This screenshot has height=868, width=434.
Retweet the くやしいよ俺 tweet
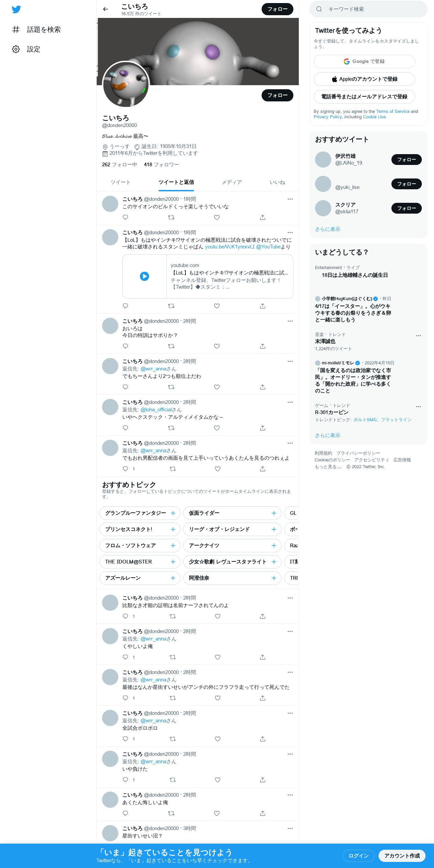(173, 657)
